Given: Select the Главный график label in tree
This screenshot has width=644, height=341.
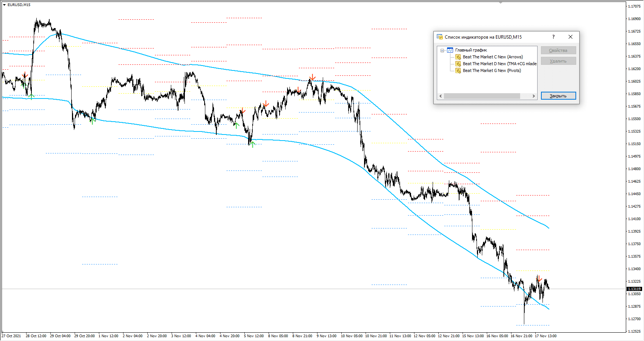Looking at the screenshot, I should (471, 50).
